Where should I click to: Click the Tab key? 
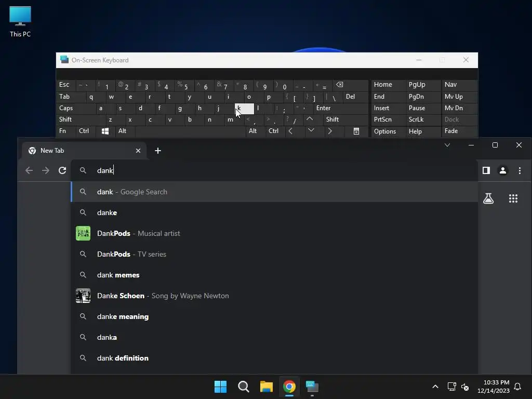(x=71, y=97)
